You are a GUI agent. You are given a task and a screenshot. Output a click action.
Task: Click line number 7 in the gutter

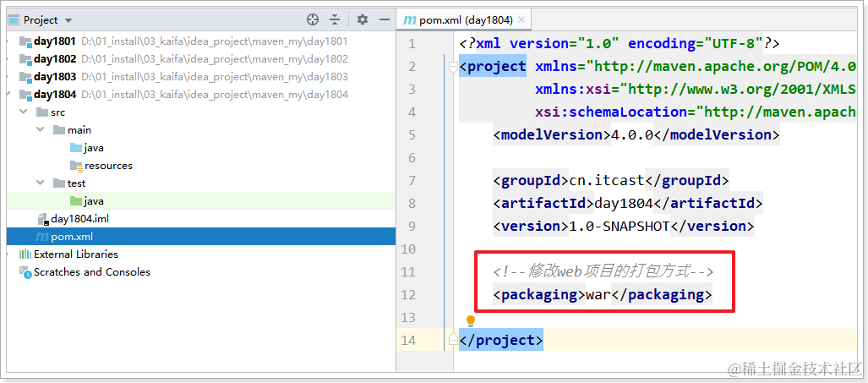[x=412, y=180]
